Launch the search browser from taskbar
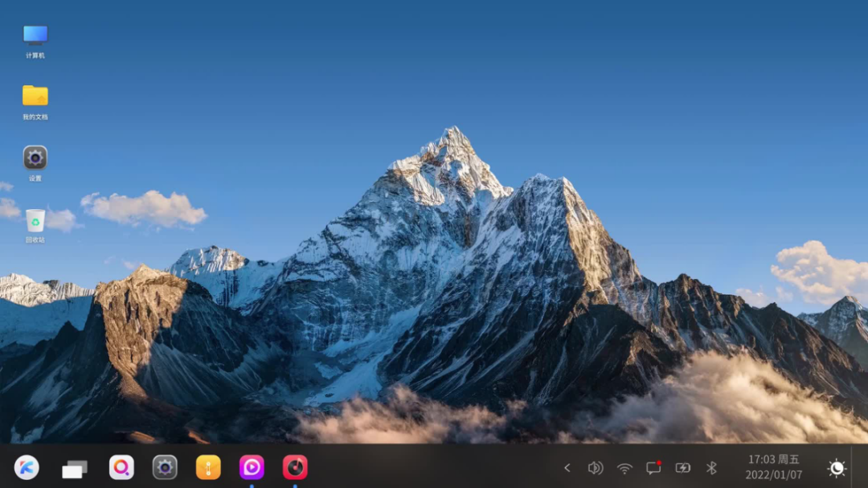Viewport: 868px width, 488px height. tap(121, 468)
